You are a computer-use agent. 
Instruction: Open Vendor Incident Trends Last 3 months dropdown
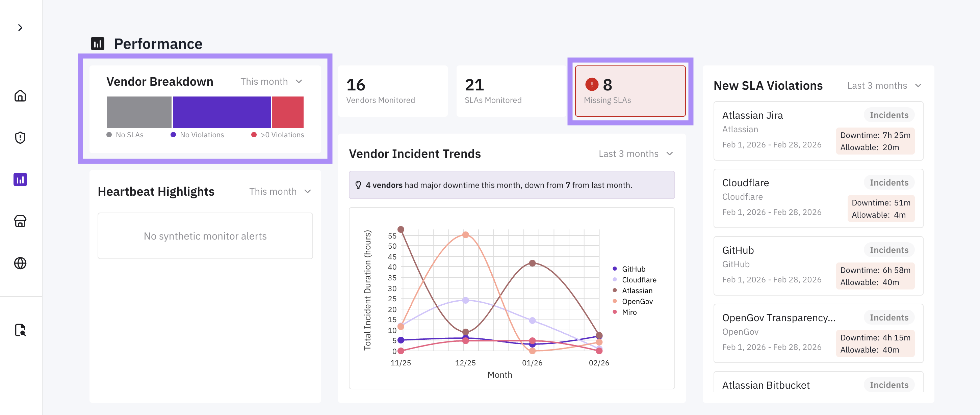pos(636,154)
